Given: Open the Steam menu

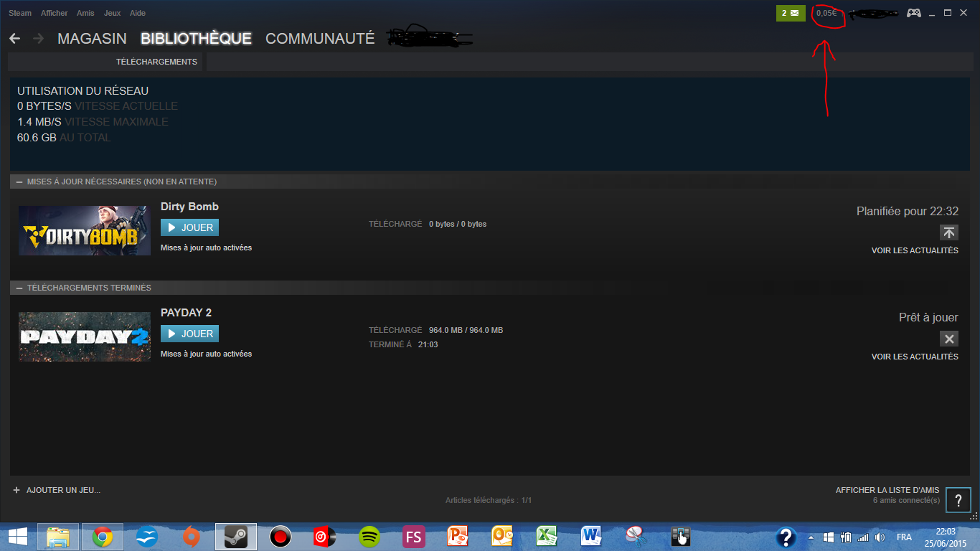Looking at the screenshot, I should pyautogui.click(x=20, y=13).
